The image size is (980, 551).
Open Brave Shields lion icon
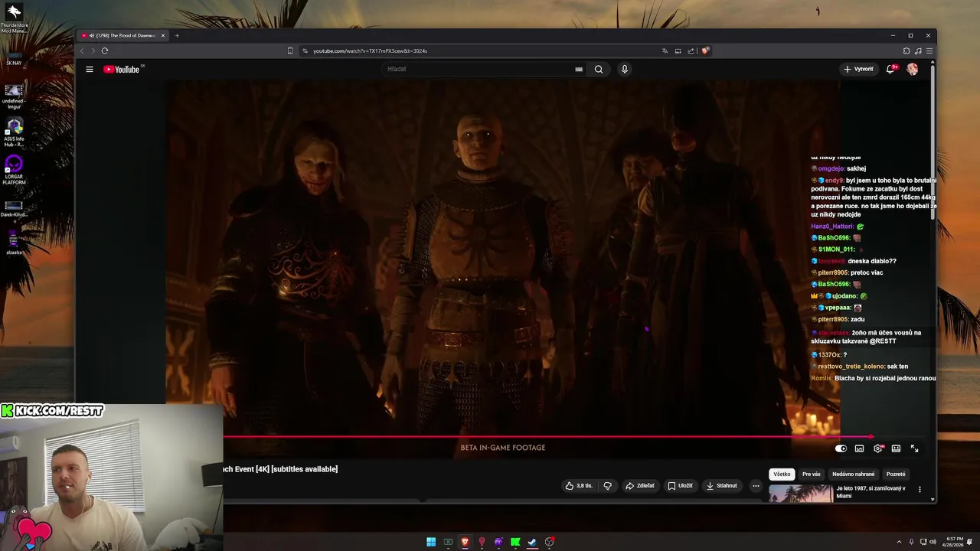(705, 51)
